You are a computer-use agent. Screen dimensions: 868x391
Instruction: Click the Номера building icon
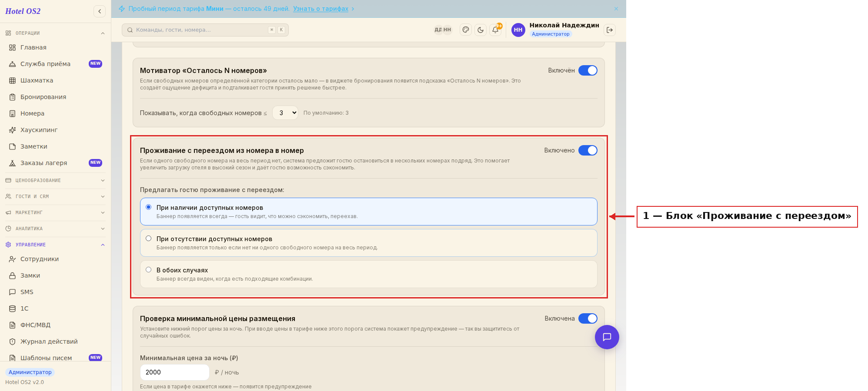point(12,113)
